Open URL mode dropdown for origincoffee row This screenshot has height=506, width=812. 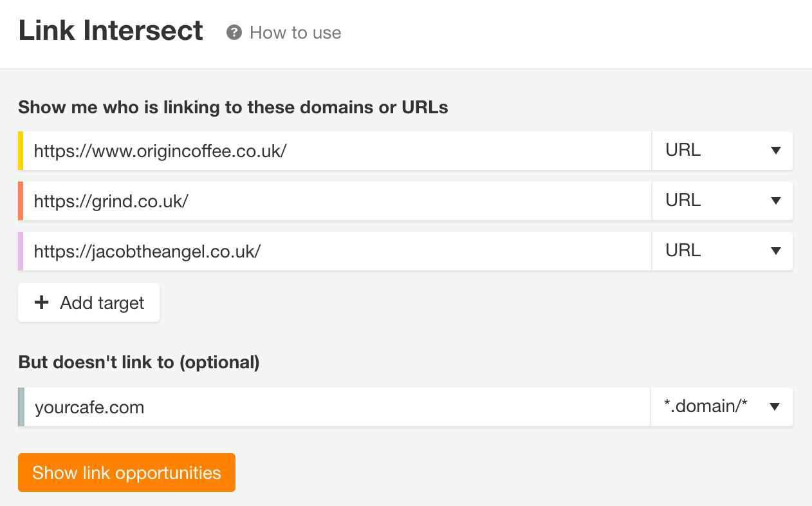(x=722, y=151)
